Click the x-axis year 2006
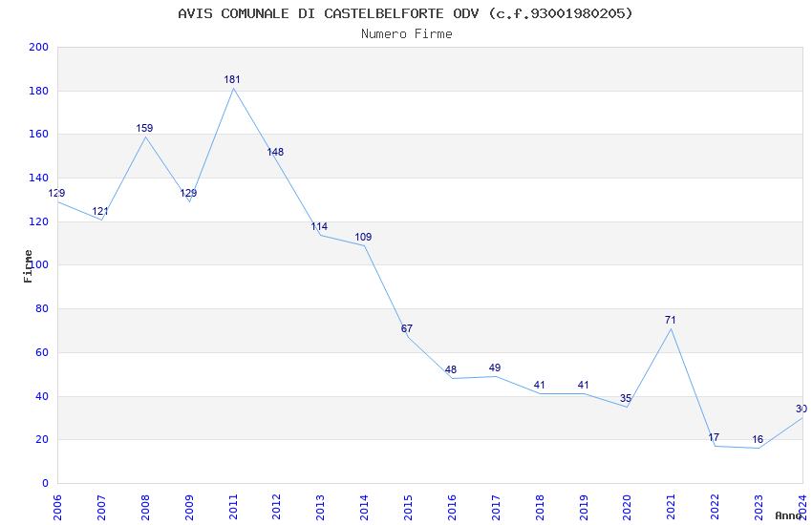812x525 pixels. 57,508
